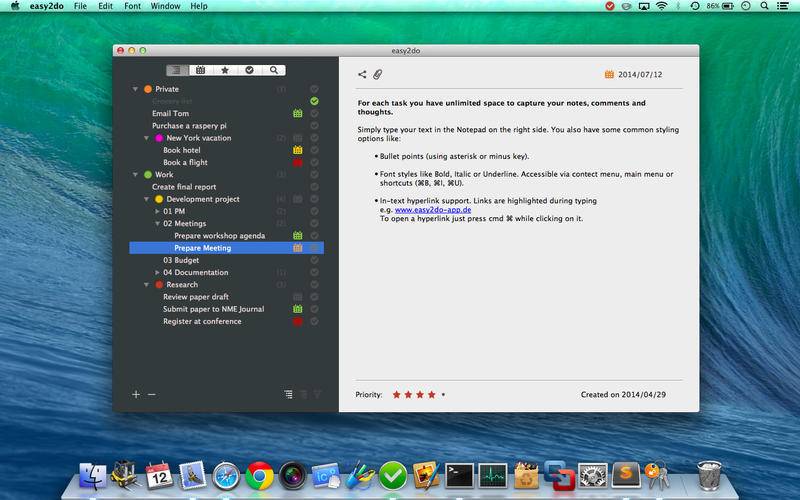Screen dimensions: 800x500
Task: Click the gray calendar icon for Review paper draft
Action: 298,297
